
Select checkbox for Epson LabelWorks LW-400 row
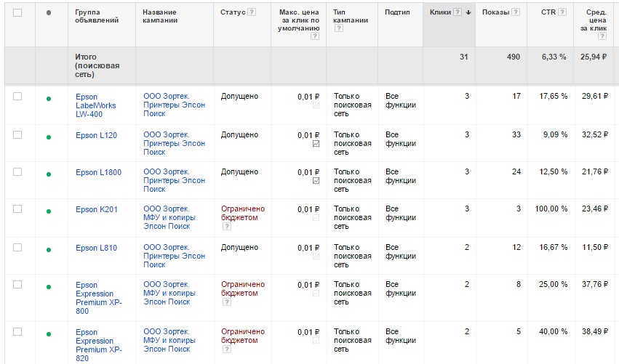point(17,96)
